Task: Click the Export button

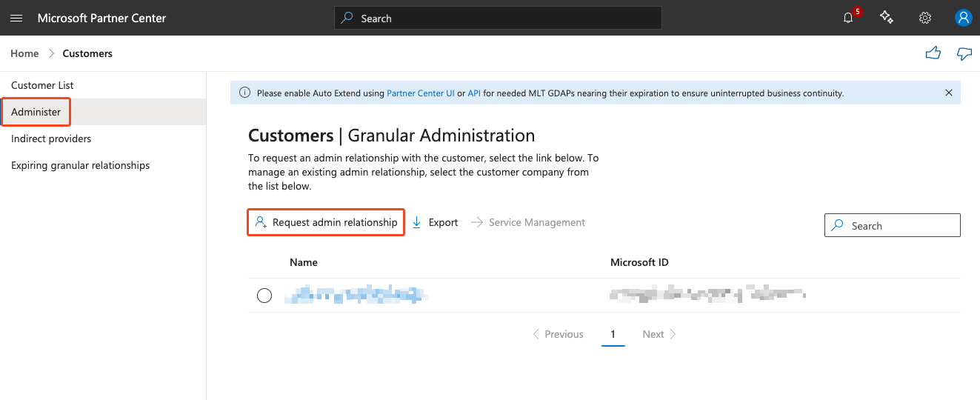Action: pyautogui.click(x=435, y=222)
